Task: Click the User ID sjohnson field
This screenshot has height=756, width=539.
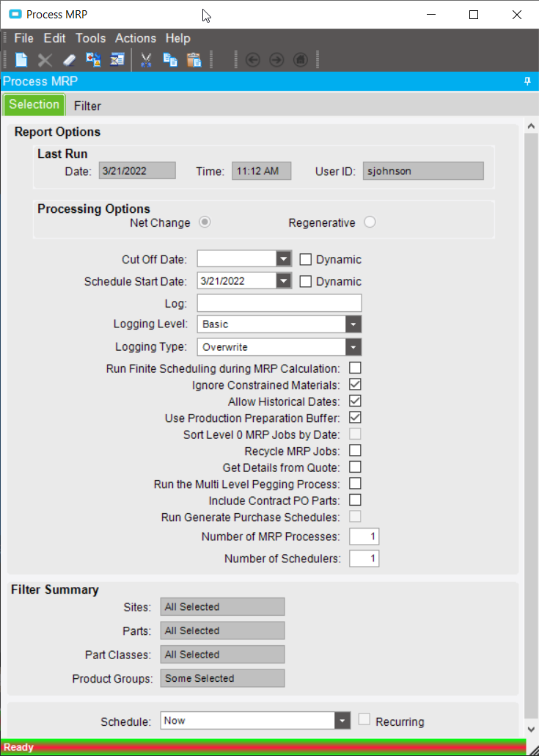Action: coord(423,171)
